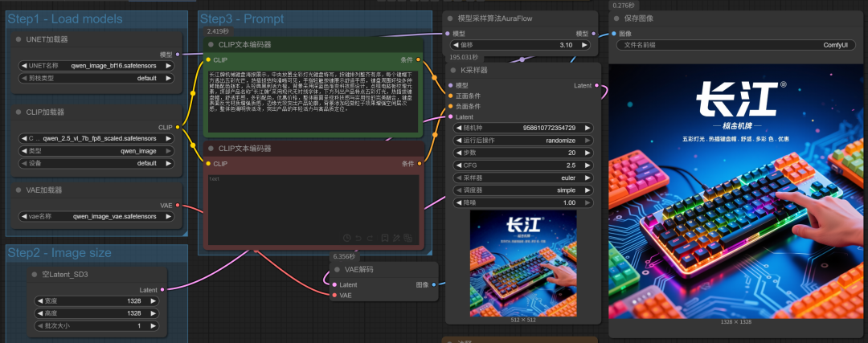Collapse the VAE解码 node via its dot
This screenshot has width=868, height=343.
coord(337,269)
